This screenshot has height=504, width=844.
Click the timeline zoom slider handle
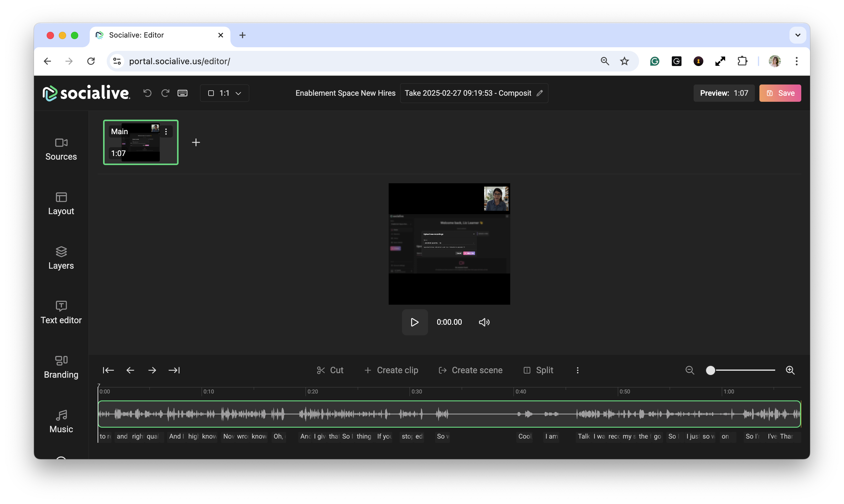(x=710, y=370)
